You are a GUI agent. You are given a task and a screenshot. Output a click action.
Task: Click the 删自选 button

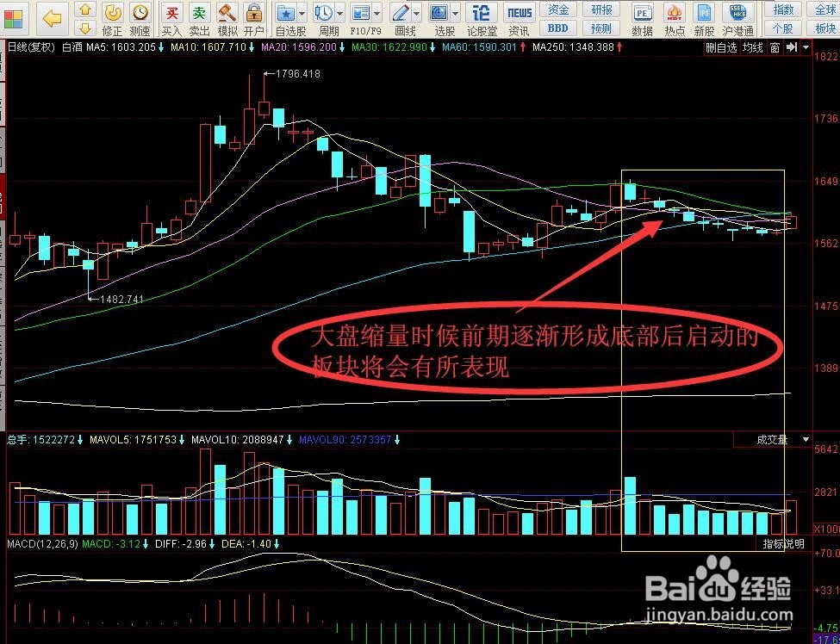[x=721, y=47]
